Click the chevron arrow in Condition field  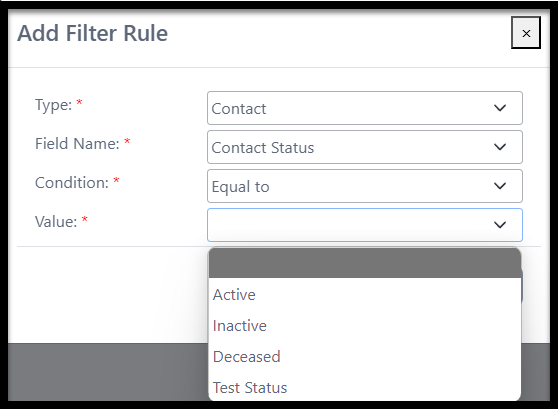coord(500,186)
